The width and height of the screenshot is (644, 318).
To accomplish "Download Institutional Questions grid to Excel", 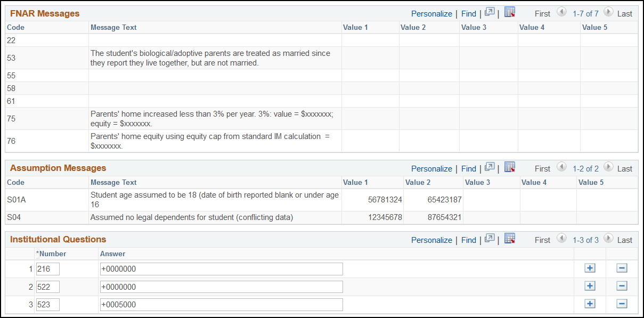I will coord(509,240).
